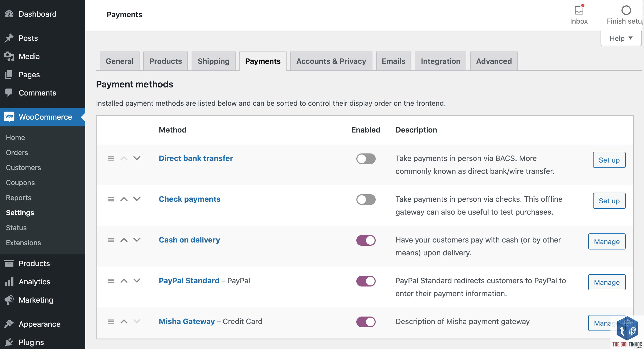Open Extensions in WooCommerce submenu
Image resolution: width=644 pixels, height=349 pixels.
pyautogui.click(x=23, y=243)
